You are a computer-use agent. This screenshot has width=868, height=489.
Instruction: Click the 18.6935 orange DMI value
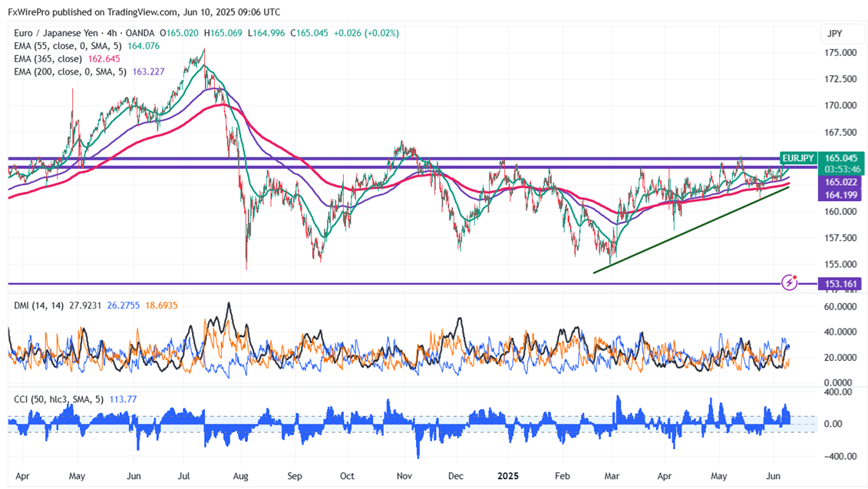[x=161, y=306]
